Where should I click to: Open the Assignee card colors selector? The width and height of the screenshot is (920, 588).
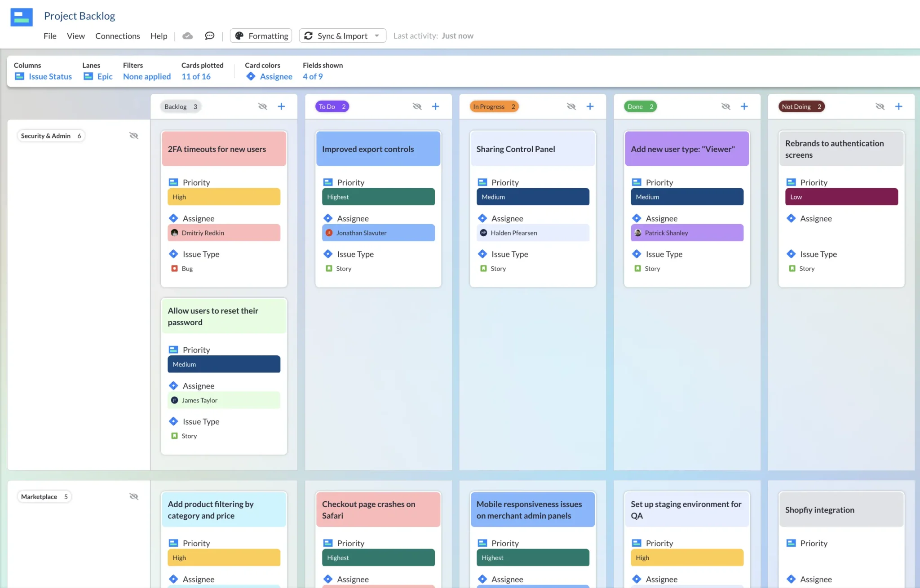point(269,76)
